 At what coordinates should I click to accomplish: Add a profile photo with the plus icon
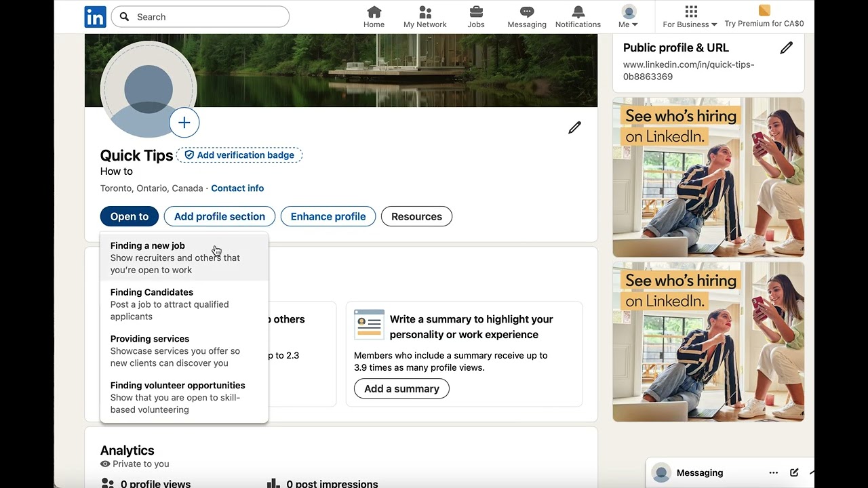pyautogui.click(x=184, y=123)
